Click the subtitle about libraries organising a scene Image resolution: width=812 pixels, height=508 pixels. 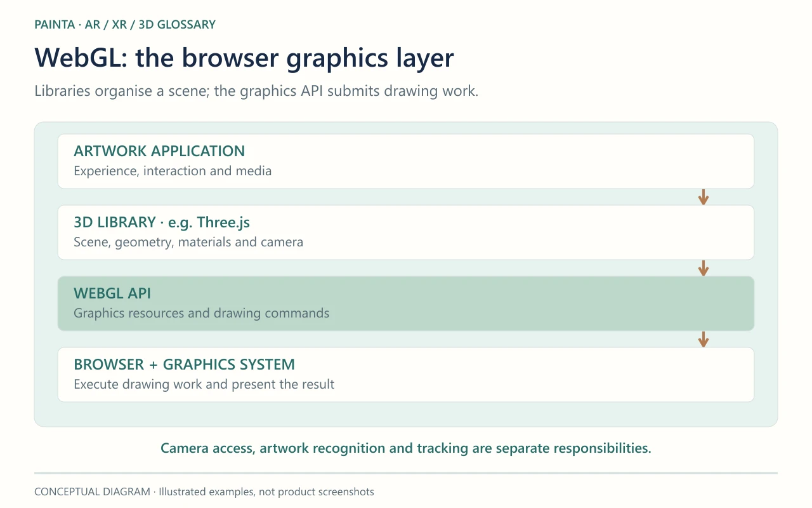[x=256, y=91]
